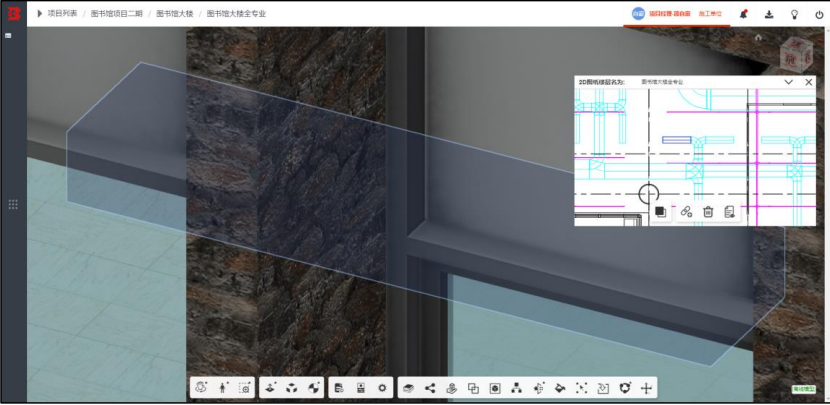Click the cabinet drawer icon in toolbar
The image size is (830, 405).
361,388
